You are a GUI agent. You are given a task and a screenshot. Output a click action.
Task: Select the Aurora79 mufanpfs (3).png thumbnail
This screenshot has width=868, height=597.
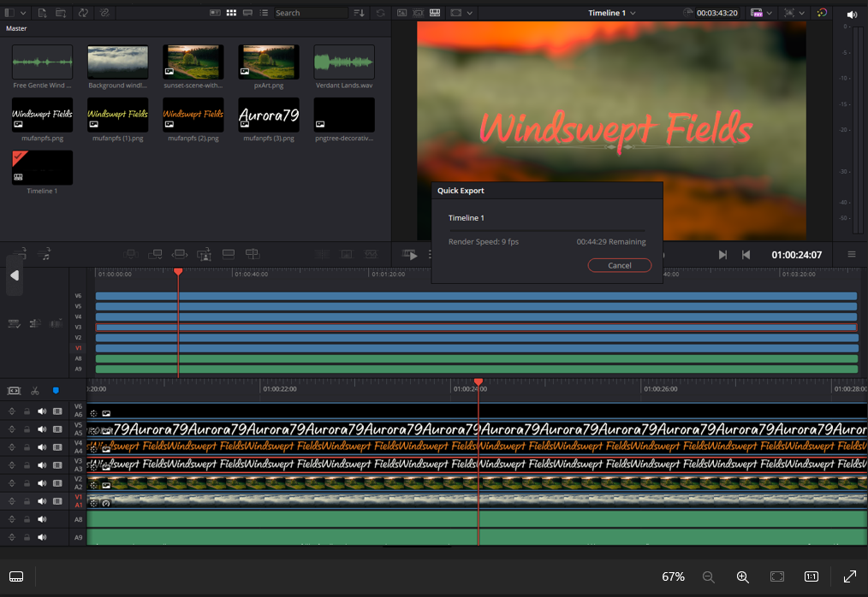[x=269, y=115]
